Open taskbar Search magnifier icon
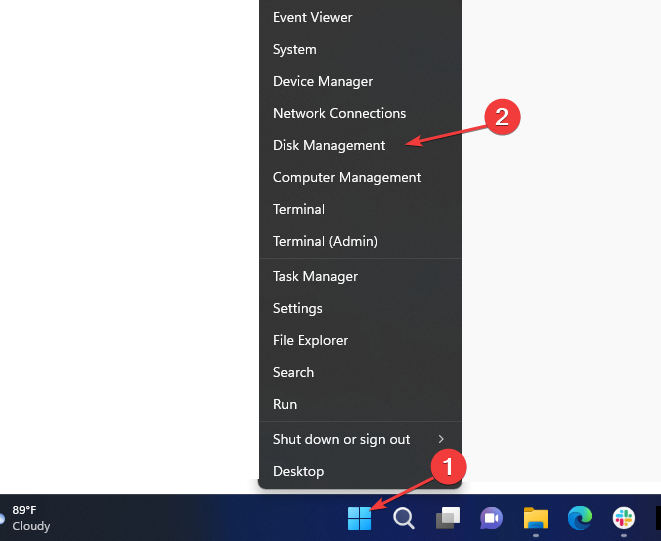Screen dimensions: 661x541 [x=404, y=518]
